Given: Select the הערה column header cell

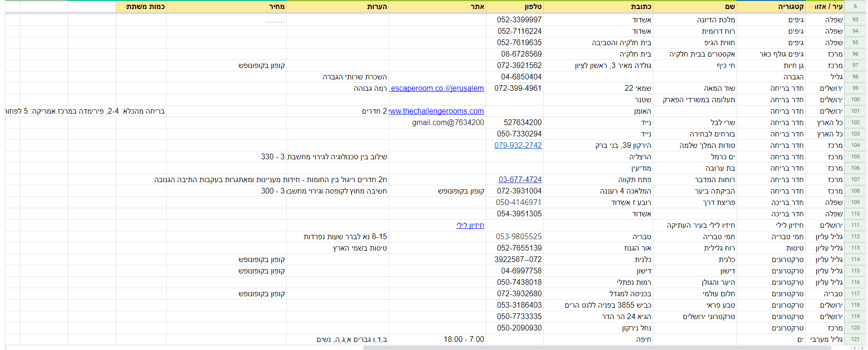Looking at the screenshot, I should pyautogui.click(x=338, y=7).
